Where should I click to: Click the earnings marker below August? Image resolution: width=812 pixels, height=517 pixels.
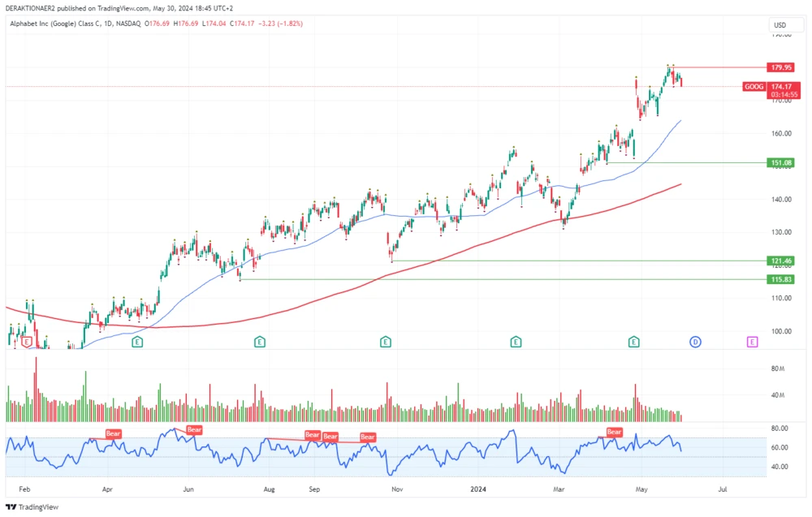click(x=259, y=342)
